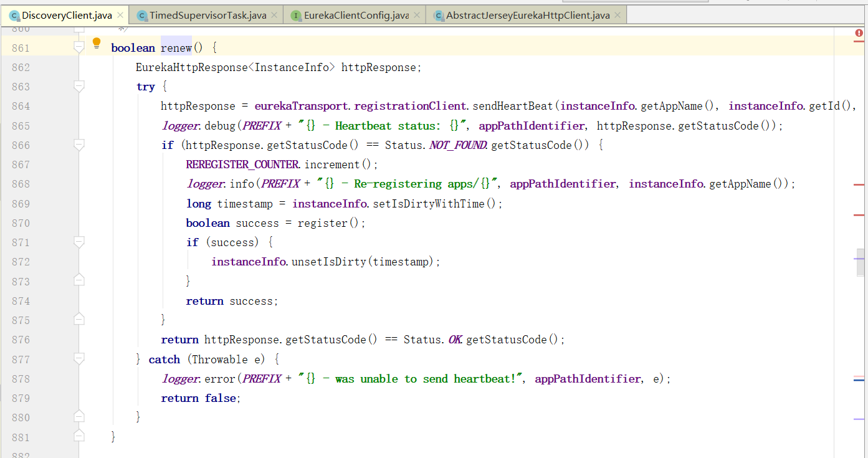Viewport: 868px width, 458px height.
Task: Jump to the blue marker on the error stripe
Action: point(859,379)
